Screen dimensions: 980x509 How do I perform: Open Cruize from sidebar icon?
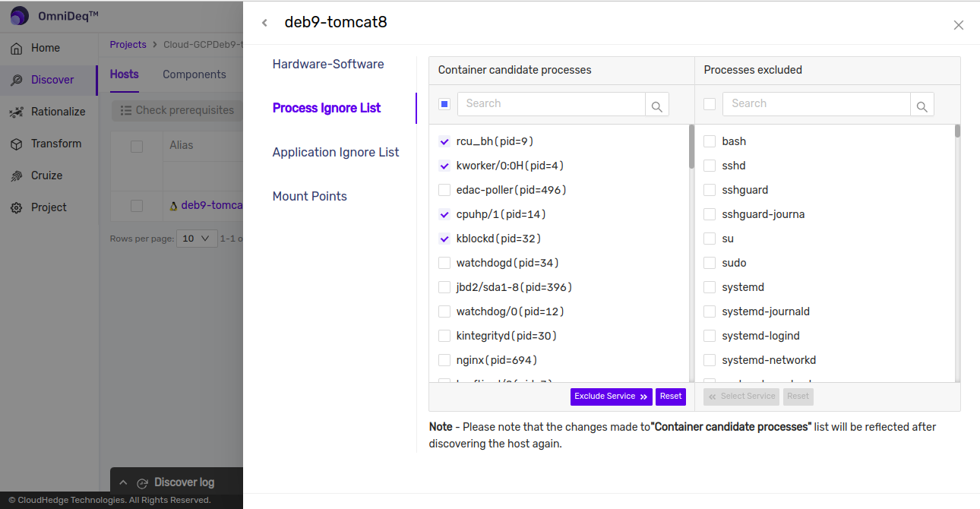[16, 176]
